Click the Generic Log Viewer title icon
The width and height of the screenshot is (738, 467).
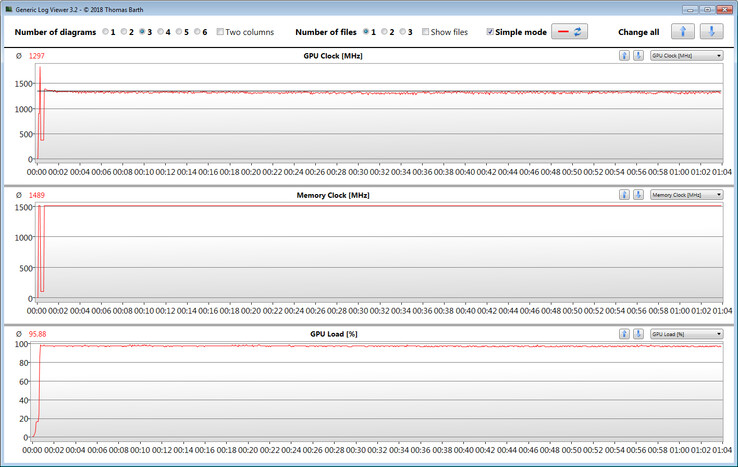[x=8, y=9]
